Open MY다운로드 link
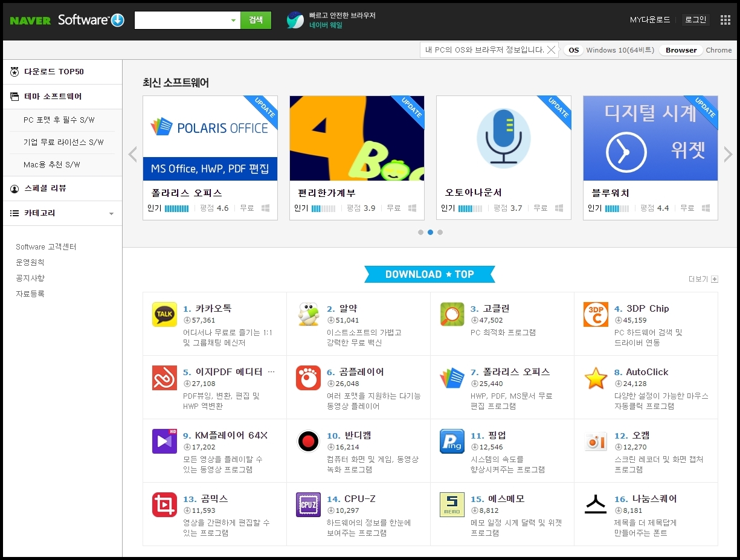740x560 pixels. pos(650,20)
